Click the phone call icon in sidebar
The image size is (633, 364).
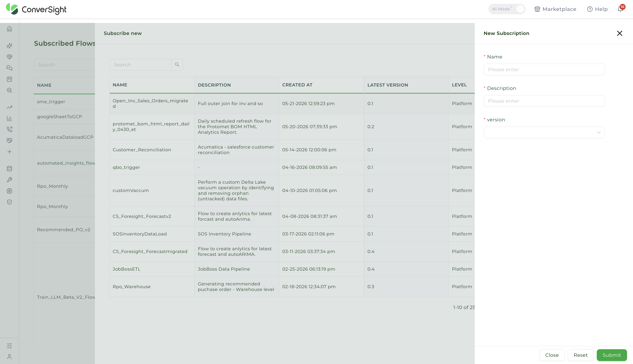point(9,129)
